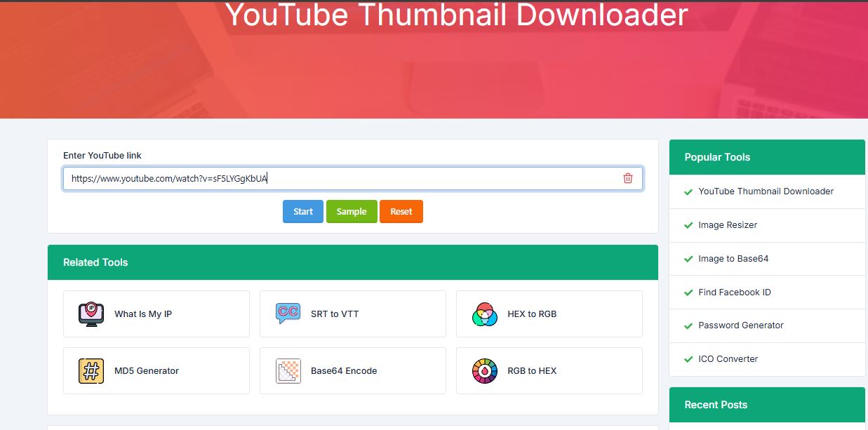Open YouTube Thumbnail Downloader in Popular Tools
The height and width of the screenshot is (430, 868).
766,192
